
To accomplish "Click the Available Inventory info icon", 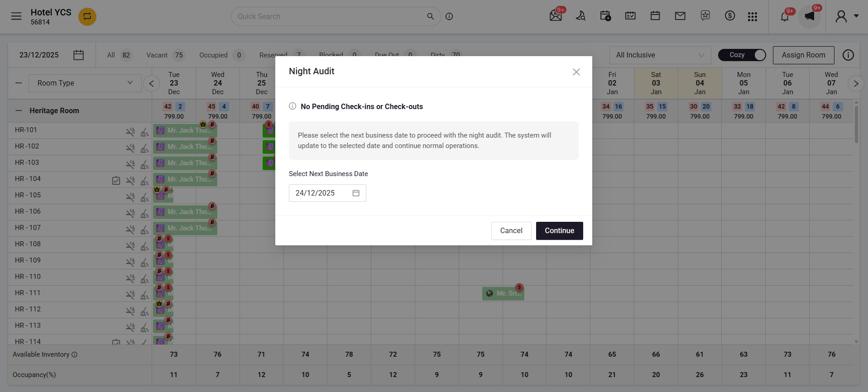I will pyautogui.click(x=74, y=354).
